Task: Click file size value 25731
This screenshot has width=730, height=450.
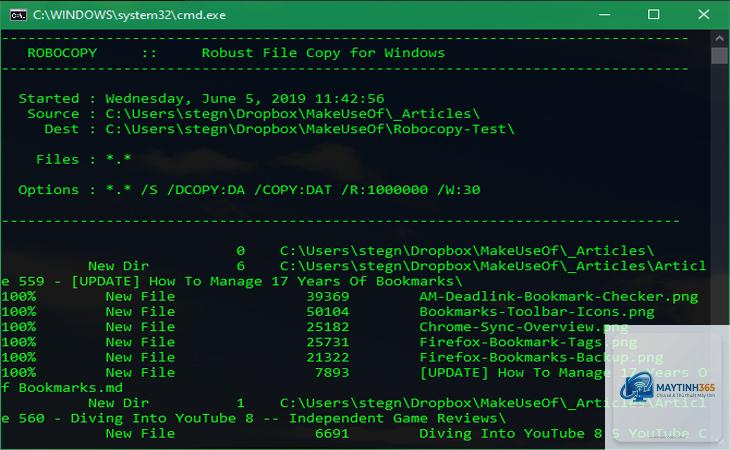Action: click(x=328, y=343)
